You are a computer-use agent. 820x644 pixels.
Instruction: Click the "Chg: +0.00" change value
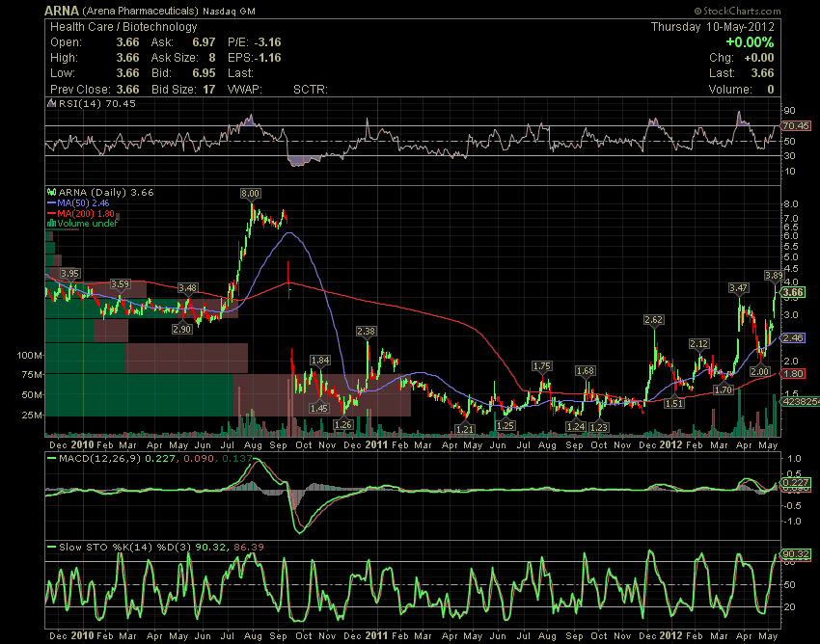(742, 58)
